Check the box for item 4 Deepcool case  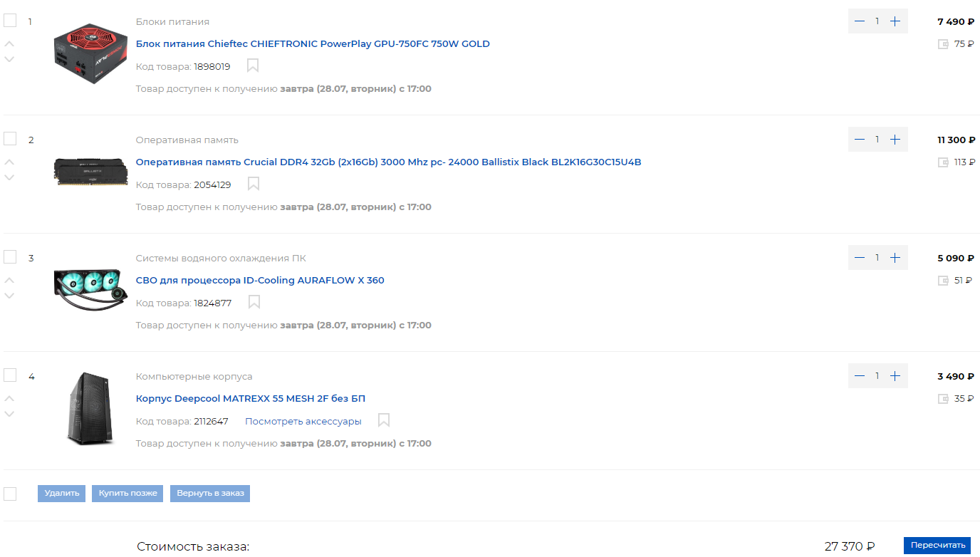coord(10,375)
